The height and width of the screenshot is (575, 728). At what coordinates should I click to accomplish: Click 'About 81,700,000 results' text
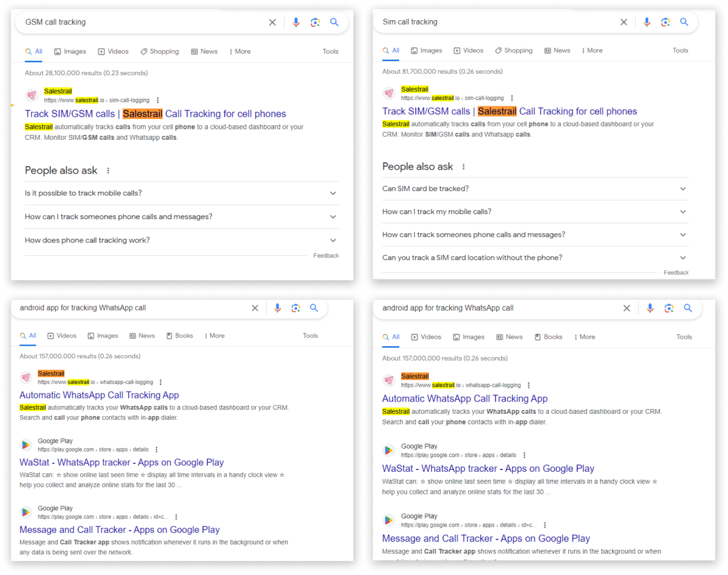(442, 71)
